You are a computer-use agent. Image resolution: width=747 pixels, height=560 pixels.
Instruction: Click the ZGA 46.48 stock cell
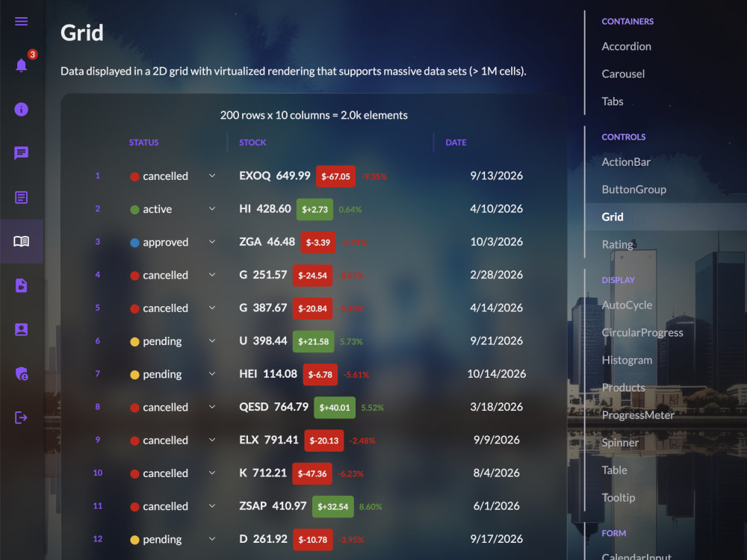click(x=267, y=242)
